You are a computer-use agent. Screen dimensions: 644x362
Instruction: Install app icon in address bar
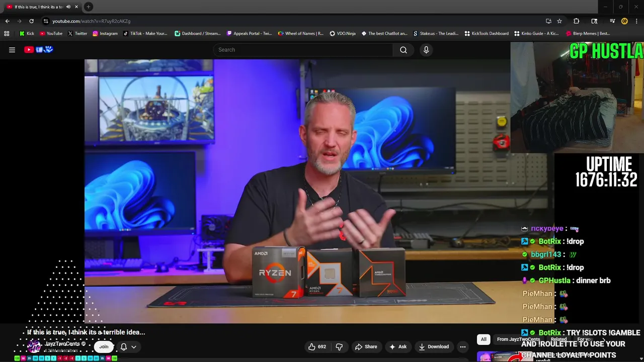point(548,21)
